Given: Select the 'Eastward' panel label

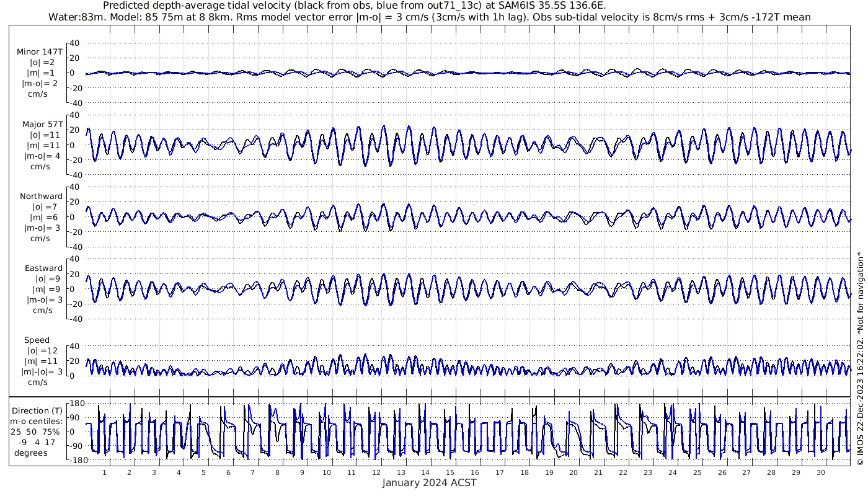Looking at the screenshot, I should pyautogui.click(x=43, y=268).
